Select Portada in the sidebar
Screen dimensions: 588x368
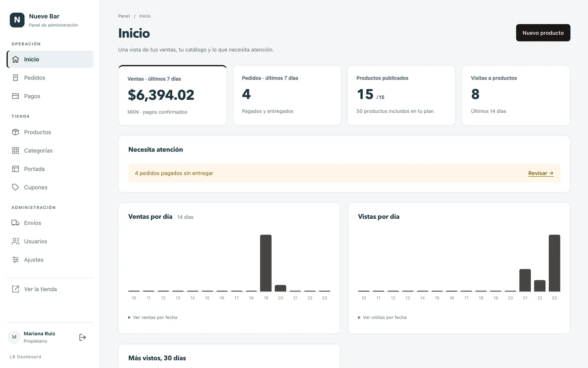point(50,169)
